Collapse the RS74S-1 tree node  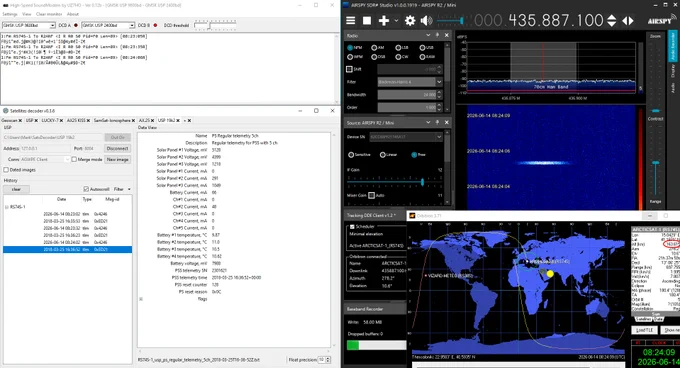click(x=7, y=207)
